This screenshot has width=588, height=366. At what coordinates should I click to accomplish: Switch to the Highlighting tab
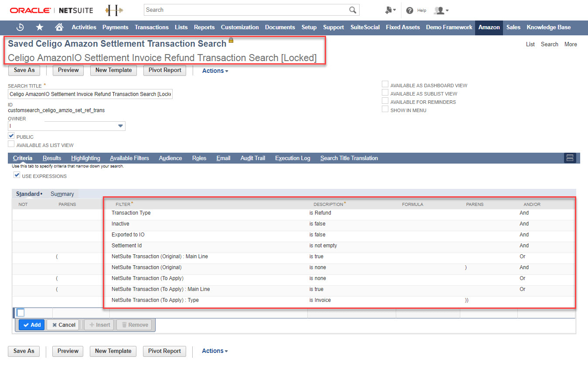click(x=85, y=158)
